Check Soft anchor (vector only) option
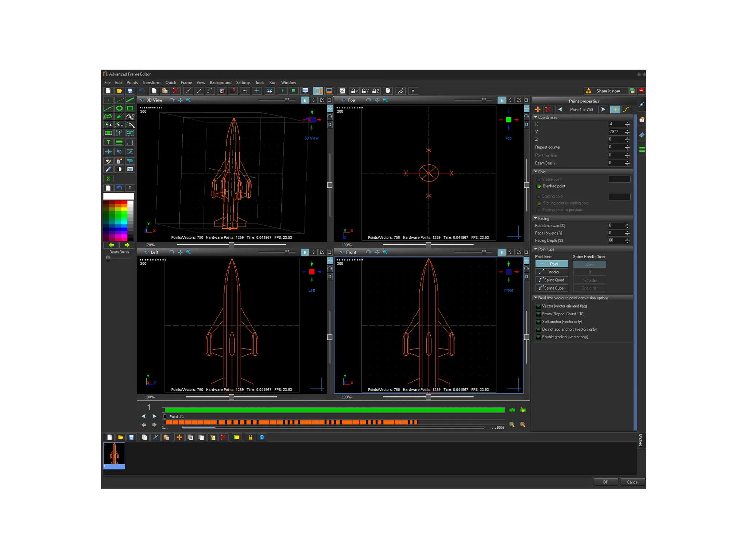The height and width of the screenshot is (560, 747). point(538,322)
